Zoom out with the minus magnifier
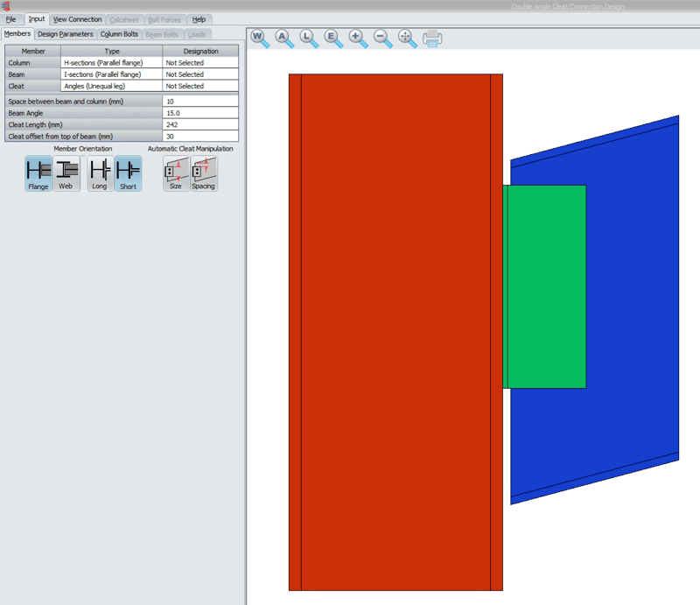The width and height of the screenshot is (700, 605). point(382,38)
